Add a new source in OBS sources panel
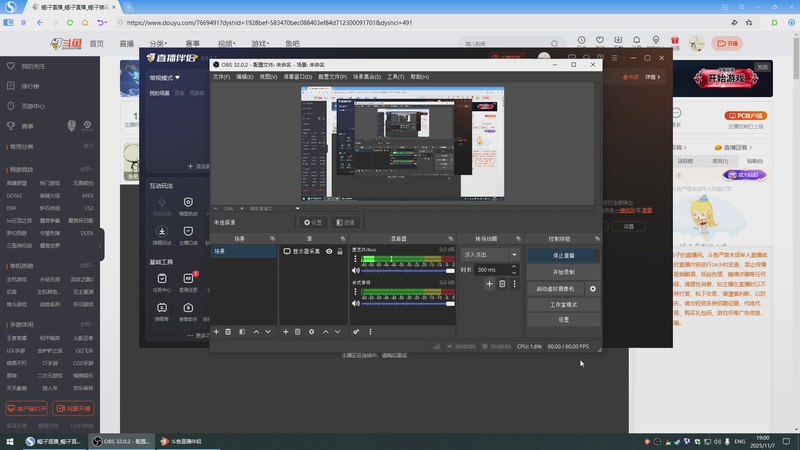 pyautogui.click(x=286, y=332)
